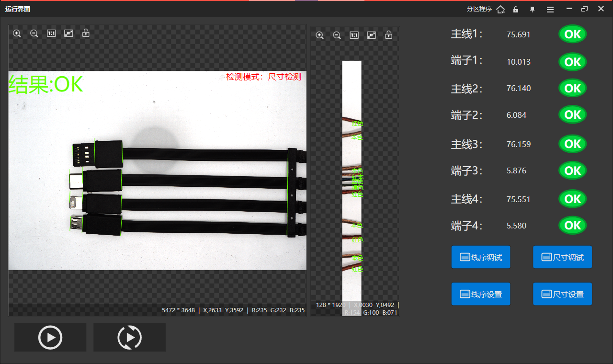This screenshot has width=613, height=364.
Task: Click the 主线4 label
Action: coord(467,199)
